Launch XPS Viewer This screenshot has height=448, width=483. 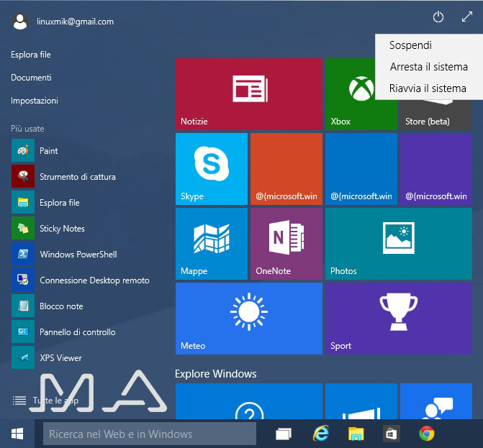tap(47, 357)
